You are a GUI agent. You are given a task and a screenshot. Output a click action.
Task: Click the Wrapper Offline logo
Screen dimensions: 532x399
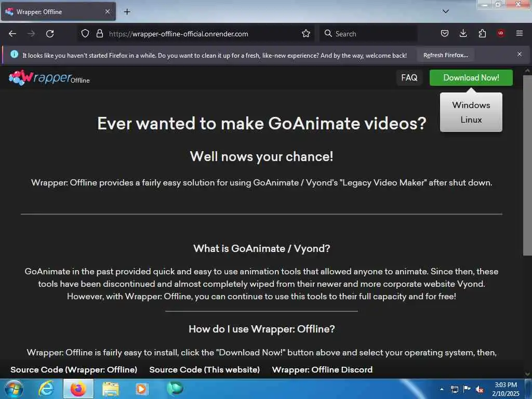[49, 78]
